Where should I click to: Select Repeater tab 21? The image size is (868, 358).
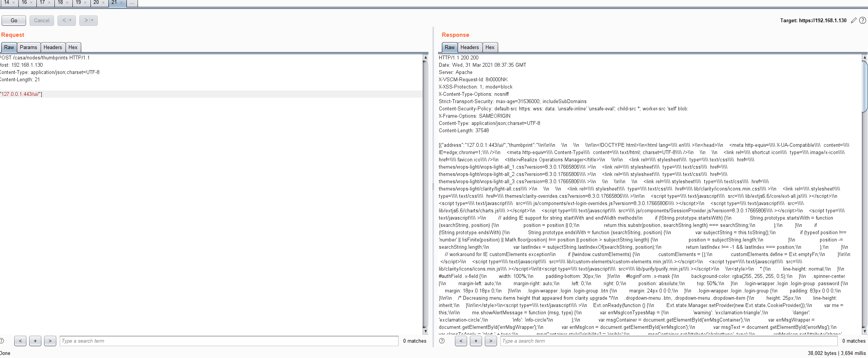pyautogui.click(x=114, y=2)
